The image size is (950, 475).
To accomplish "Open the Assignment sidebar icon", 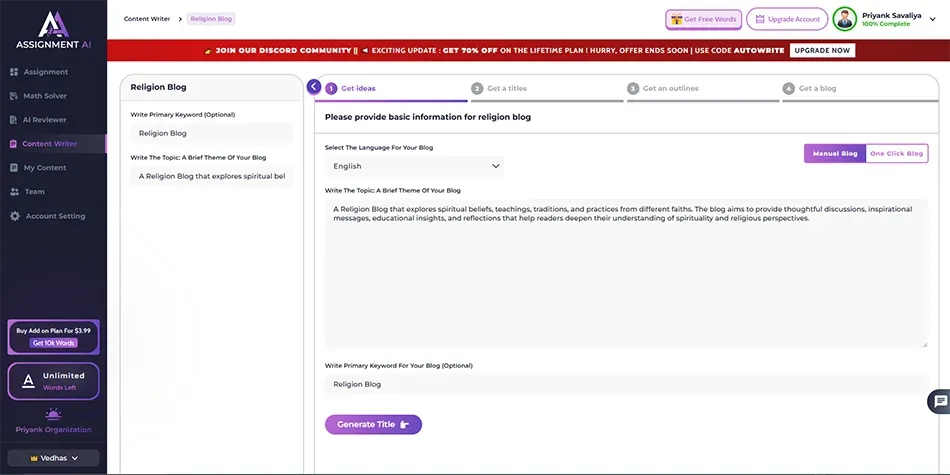I will (14, 72).
